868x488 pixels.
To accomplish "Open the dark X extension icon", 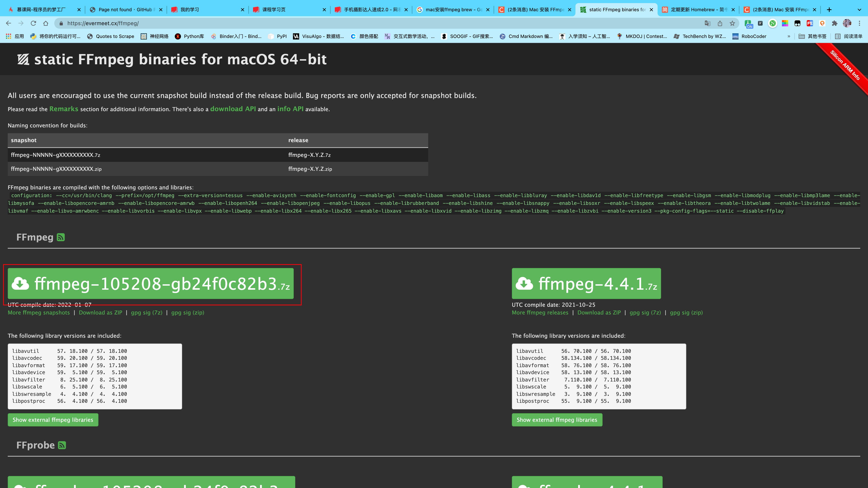I will [x=760, y=23].
